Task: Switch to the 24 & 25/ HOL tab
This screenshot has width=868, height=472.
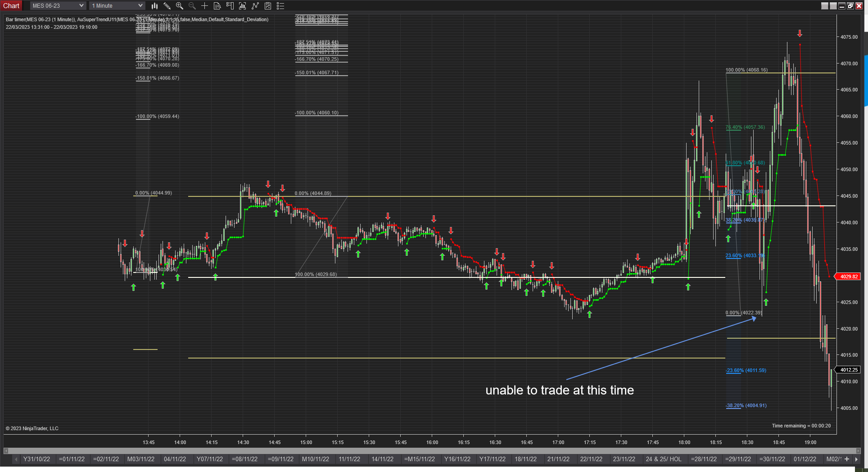Action: tap(664, 459)
